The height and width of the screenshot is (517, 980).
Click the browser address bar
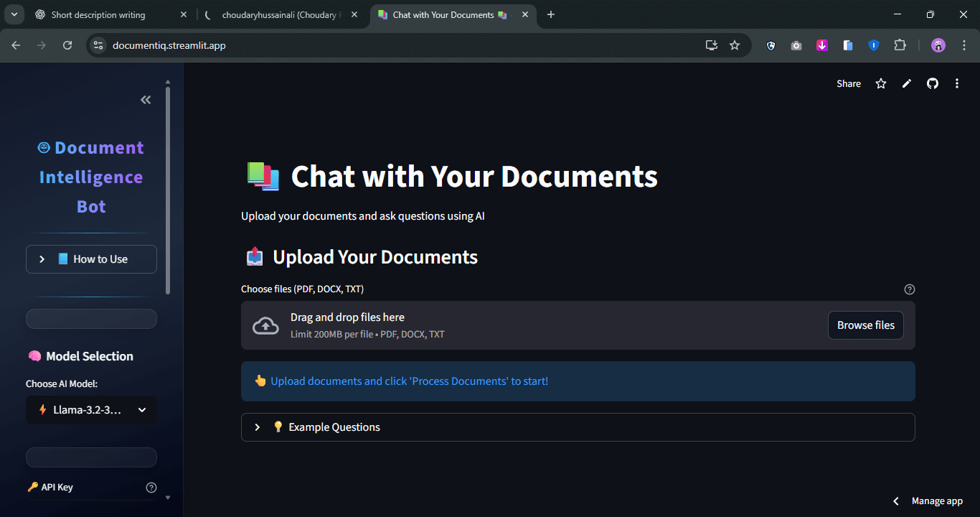(x=287, y=45)
